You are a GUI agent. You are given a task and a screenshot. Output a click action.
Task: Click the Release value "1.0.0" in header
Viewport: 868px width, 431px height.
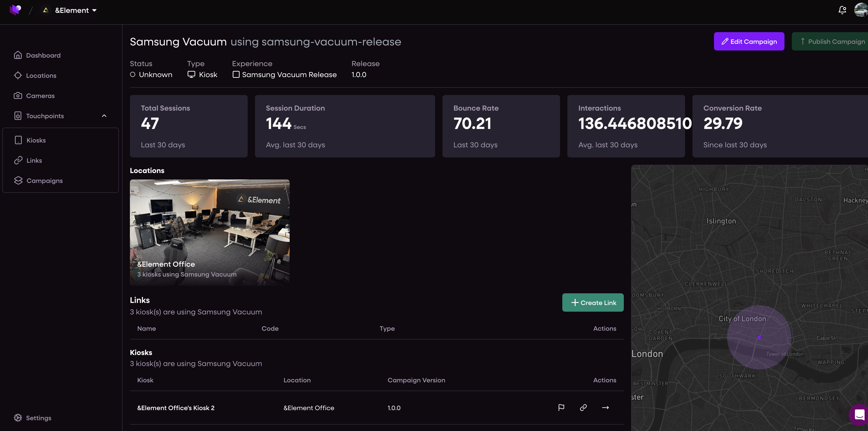pos(359,75)
